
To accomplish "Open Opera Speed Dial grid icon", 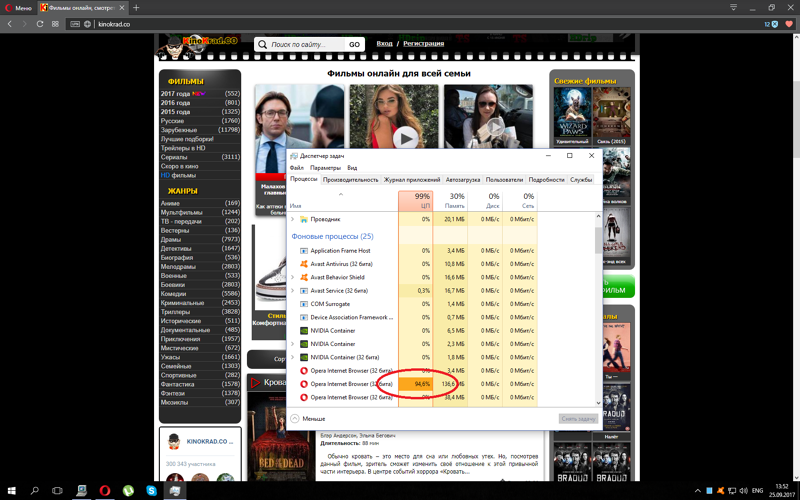I will 55,24.
